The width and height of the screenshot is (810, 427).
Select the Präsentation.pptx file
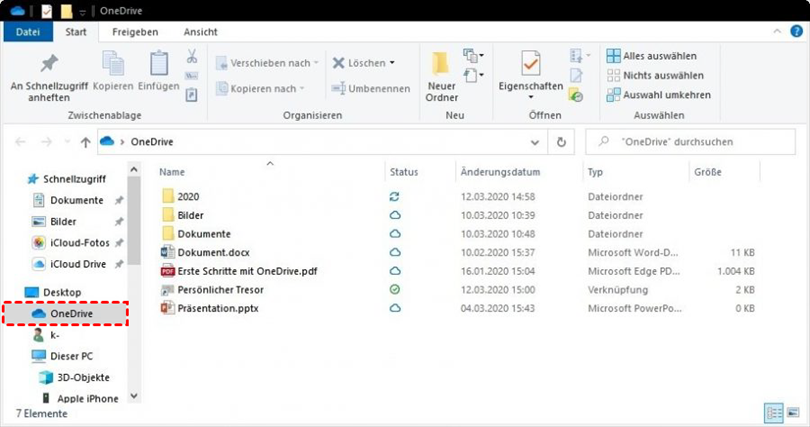tap(217, 308)
